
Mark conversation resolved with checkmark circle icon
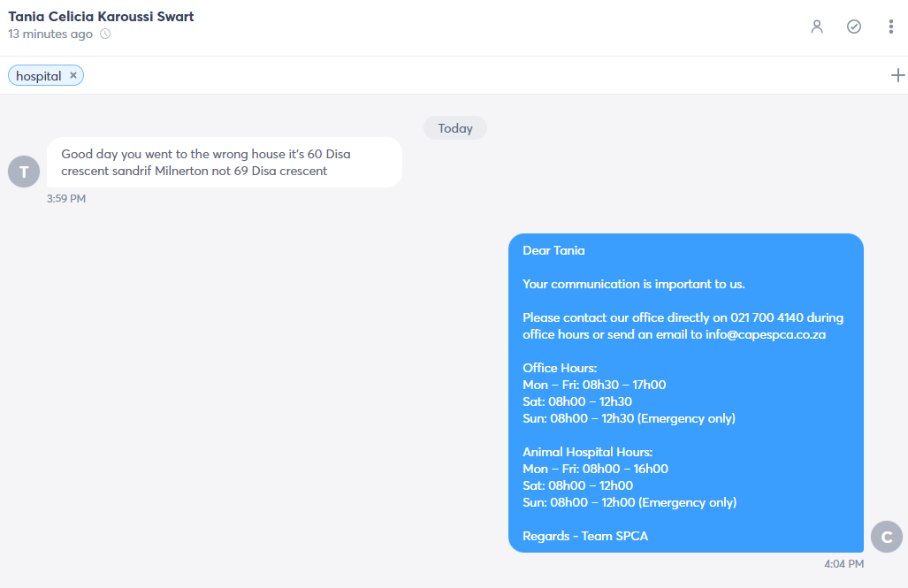853,27
